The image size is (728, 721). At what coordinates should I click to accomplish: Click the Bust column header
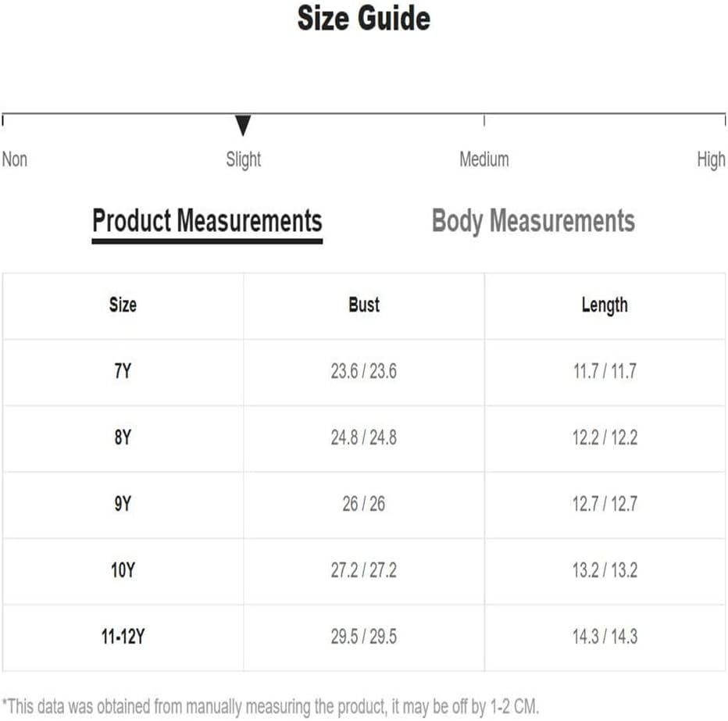point(364,305)
